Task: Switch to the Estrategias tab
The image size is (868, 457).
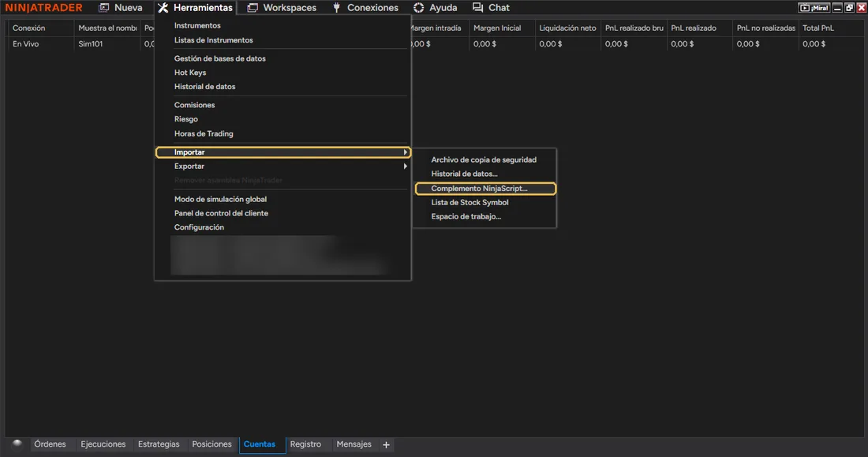Action: pyautogui.click(x=159, y=444)
